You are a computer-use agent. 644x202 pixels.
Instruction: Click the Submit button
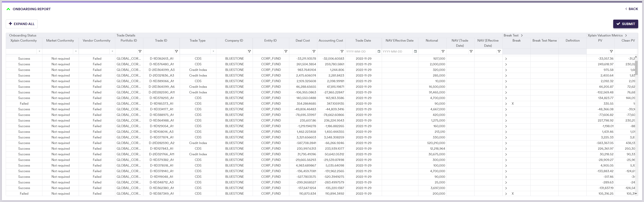(625, 24)
